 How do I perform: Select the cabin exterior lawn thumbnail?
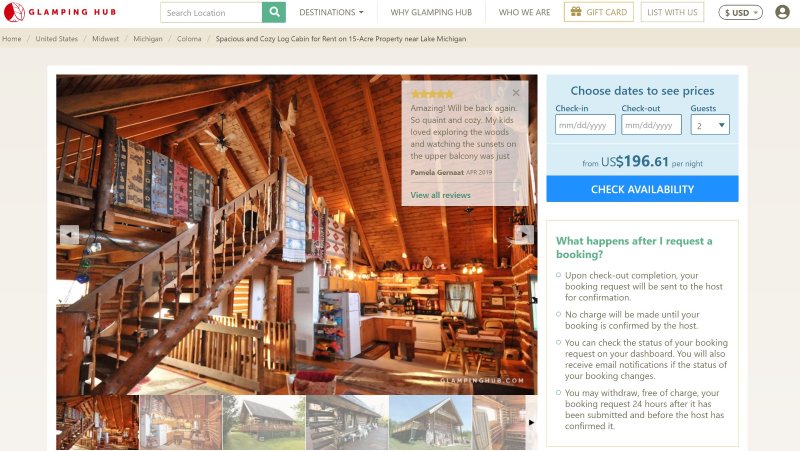[x=264, y=422]
